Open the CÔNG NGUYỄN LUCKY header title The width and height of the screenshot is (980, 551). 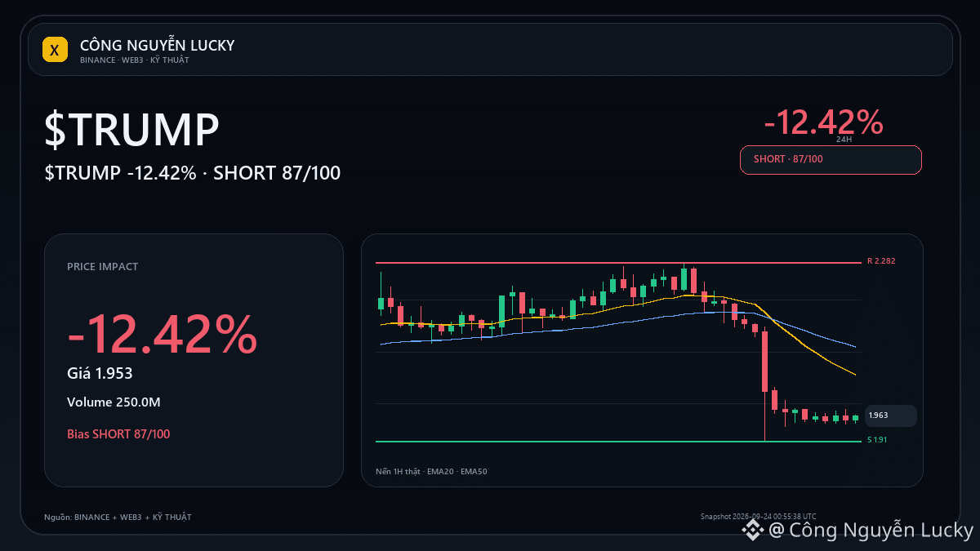pyautogui.click(x=157, y=45)
